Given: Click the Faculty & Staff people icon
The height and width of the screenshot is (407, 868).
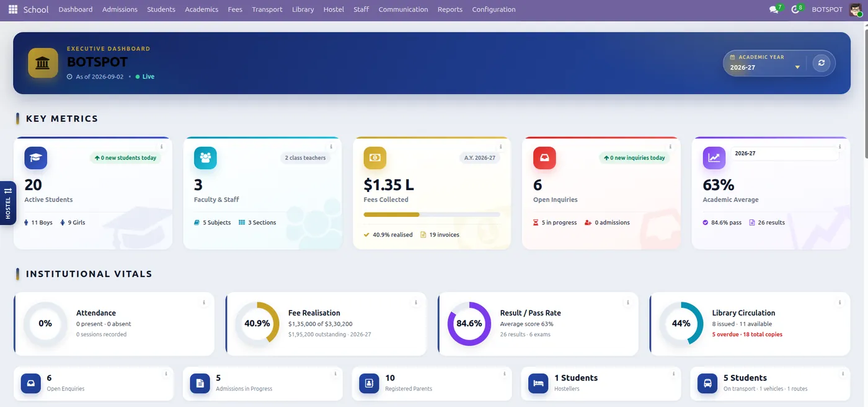Looking at the screenshot, I should [205, 158].
